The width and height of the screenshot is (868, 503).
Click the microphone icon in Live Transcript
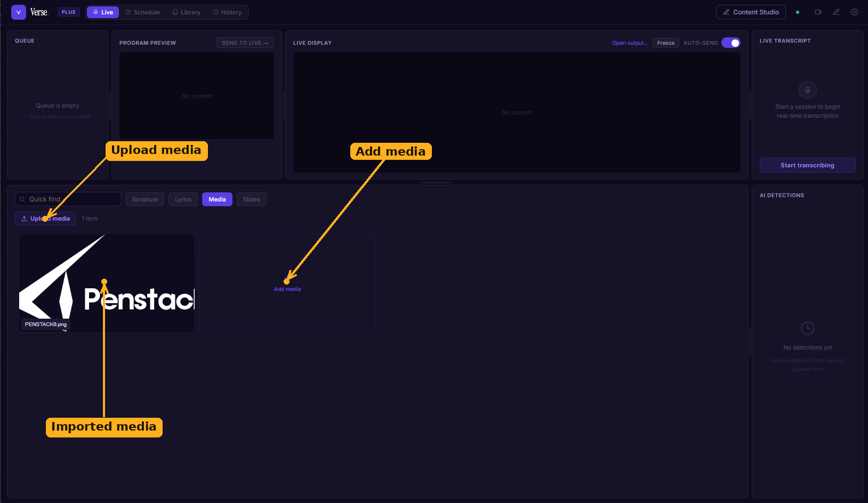(x=808, y=90)
